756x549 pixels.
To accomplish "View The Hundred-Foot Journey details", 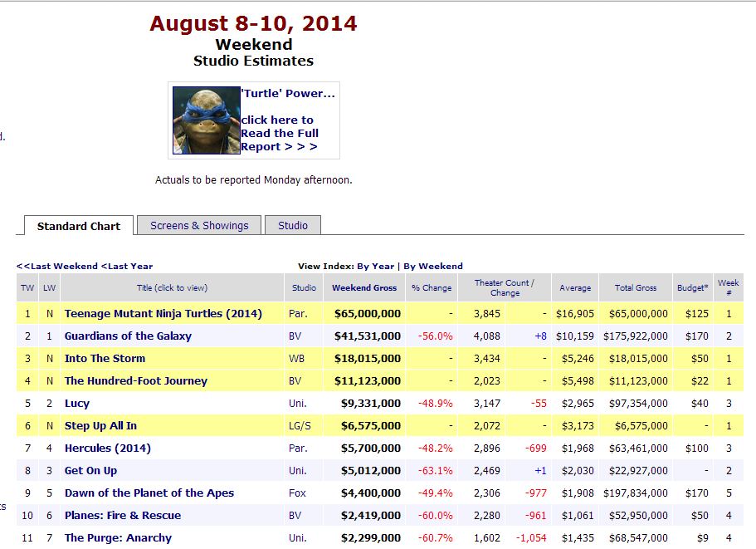I will [x=136, y=381].
